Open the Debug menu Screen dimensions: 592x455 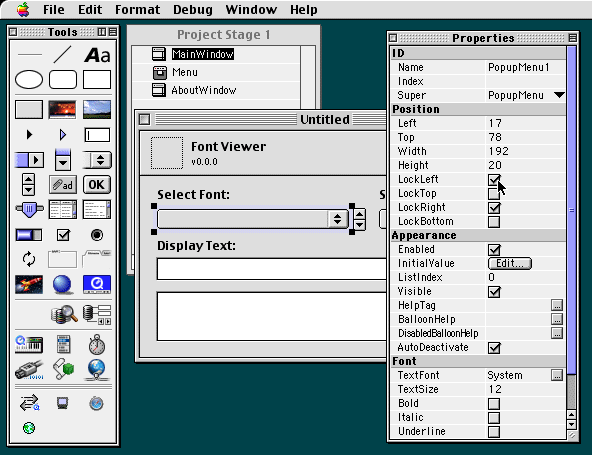pyautogui.click(x=193, y=9)
